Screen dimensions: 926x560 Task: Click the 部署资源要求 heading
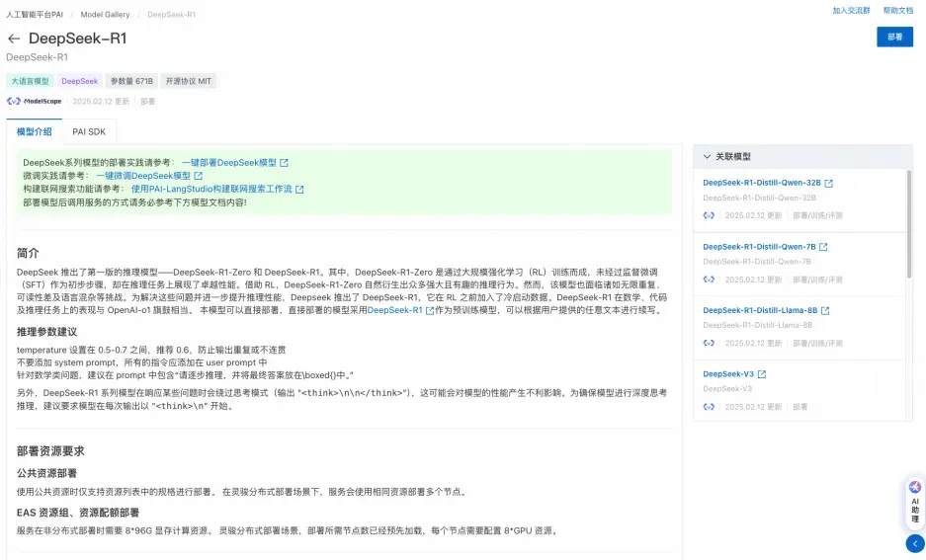coord(50,451)
